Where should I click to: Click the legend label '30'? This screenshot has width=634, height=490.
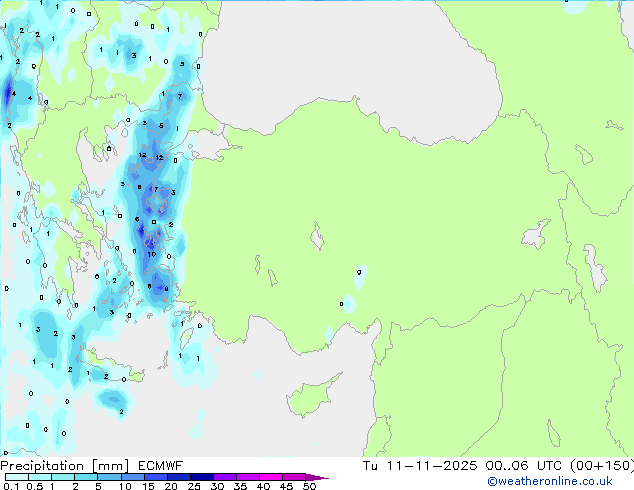coord(217,486)
